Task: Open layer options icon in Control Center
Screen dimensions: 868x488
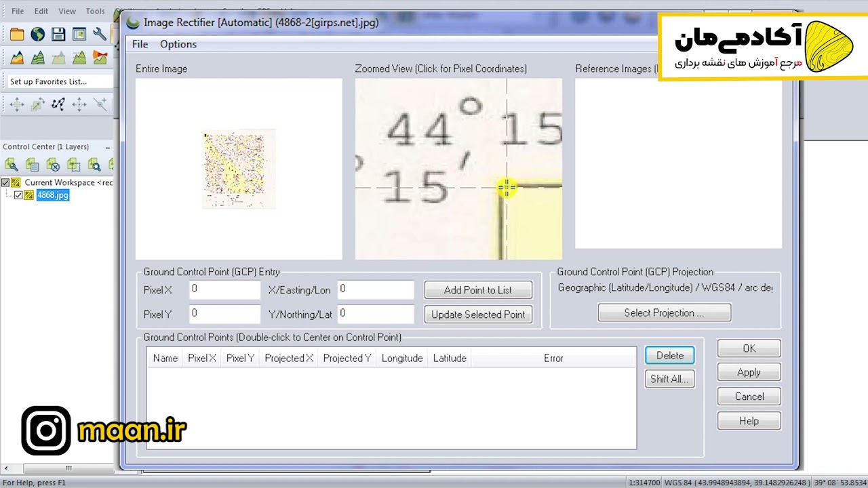Action: tap(12, 164)
